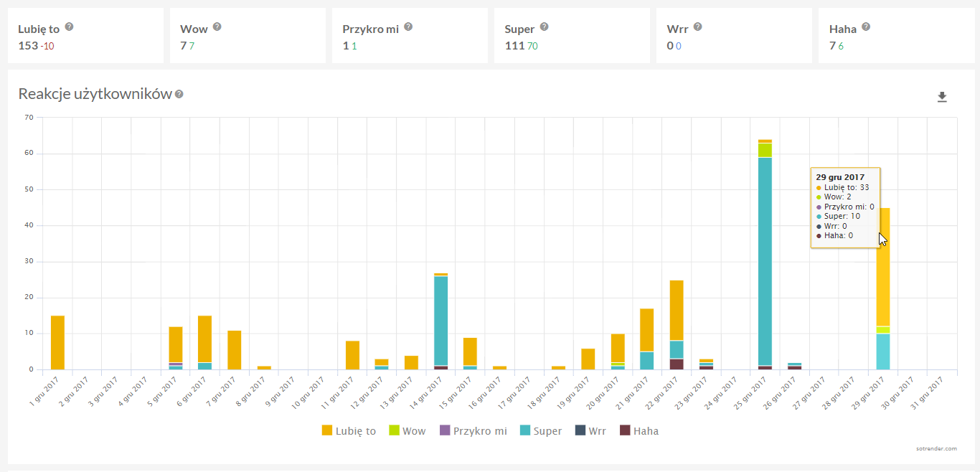This screenshot has height=472, width=980.
Task: Toggle Lubię to series in legend
Action: (x=349, y=431)
